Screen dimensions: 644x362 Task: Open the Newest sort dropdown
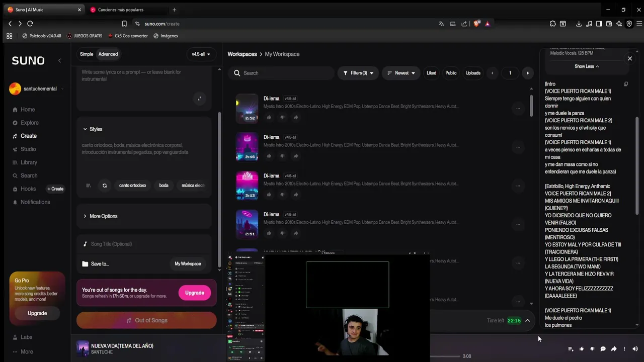[401, 73]
